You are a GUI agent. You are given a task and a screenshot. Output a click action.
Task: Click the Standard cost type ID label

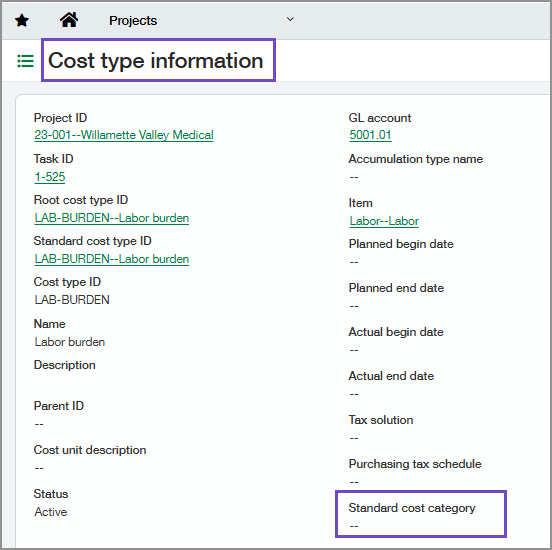(92, 241)
